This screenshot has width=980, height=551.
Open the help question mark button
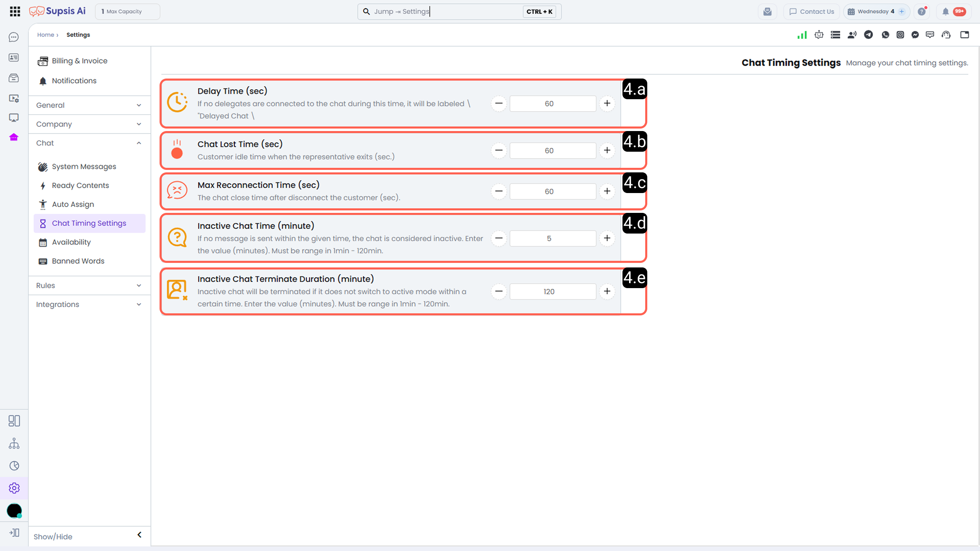pos(922,12)
